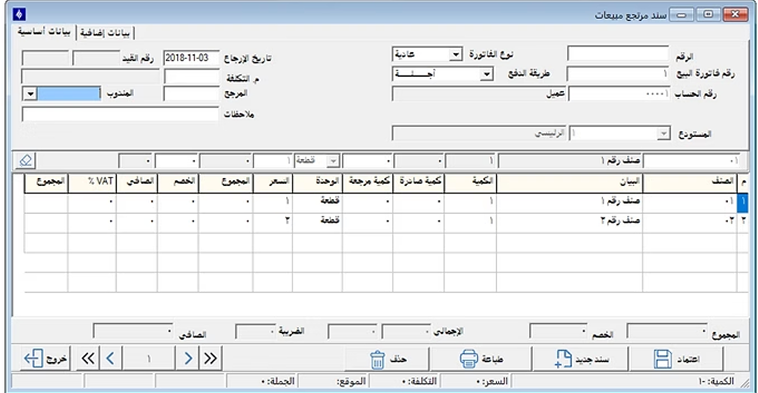Click the الوحدة column header
758x393 pixels.
point(318,182)
